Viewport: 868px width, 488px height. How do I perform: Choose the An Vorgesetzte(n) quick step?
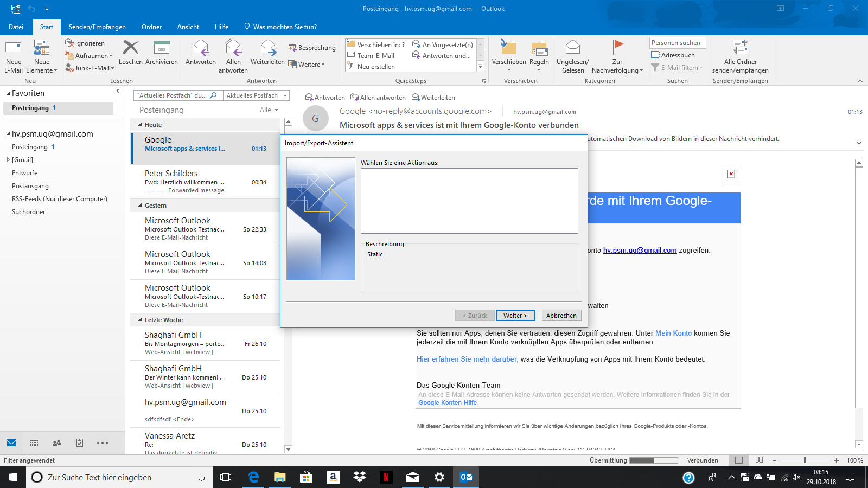click(443, 45)
